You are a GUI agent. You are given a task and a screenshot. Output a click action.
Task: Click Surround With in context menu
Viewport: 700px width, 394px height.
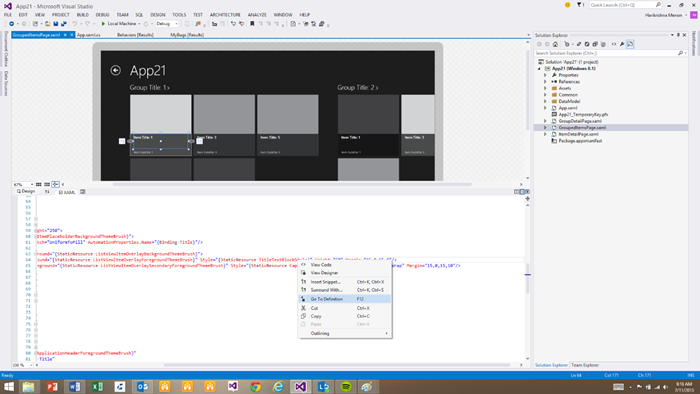click(x=344, y=290)
